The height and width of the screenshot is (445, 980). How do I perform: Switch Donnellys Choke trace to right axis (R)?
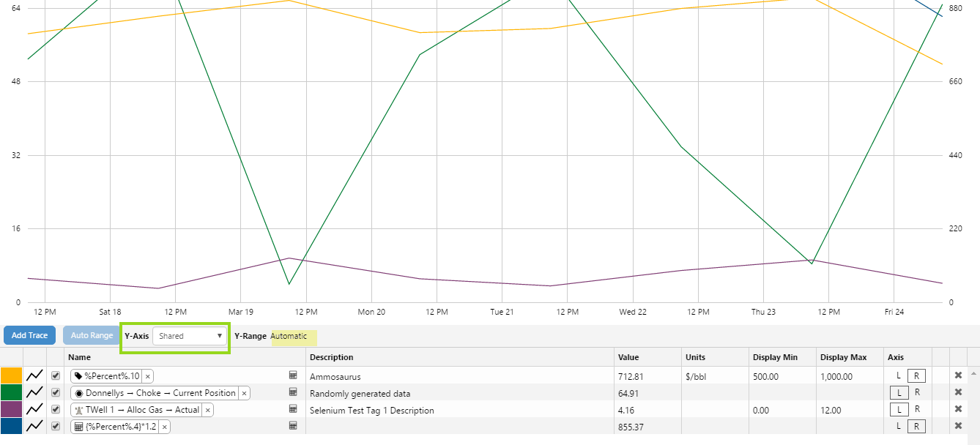click(916, 393)
